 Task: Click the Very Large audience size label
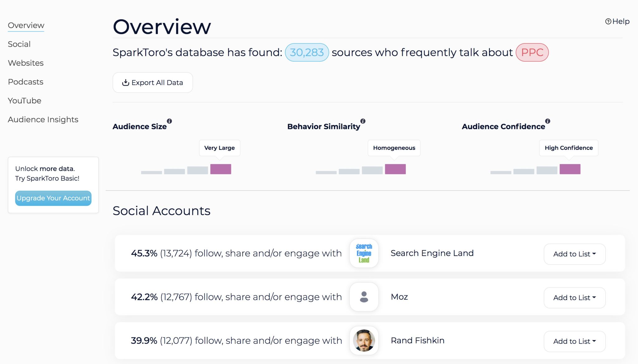point(220,148)
